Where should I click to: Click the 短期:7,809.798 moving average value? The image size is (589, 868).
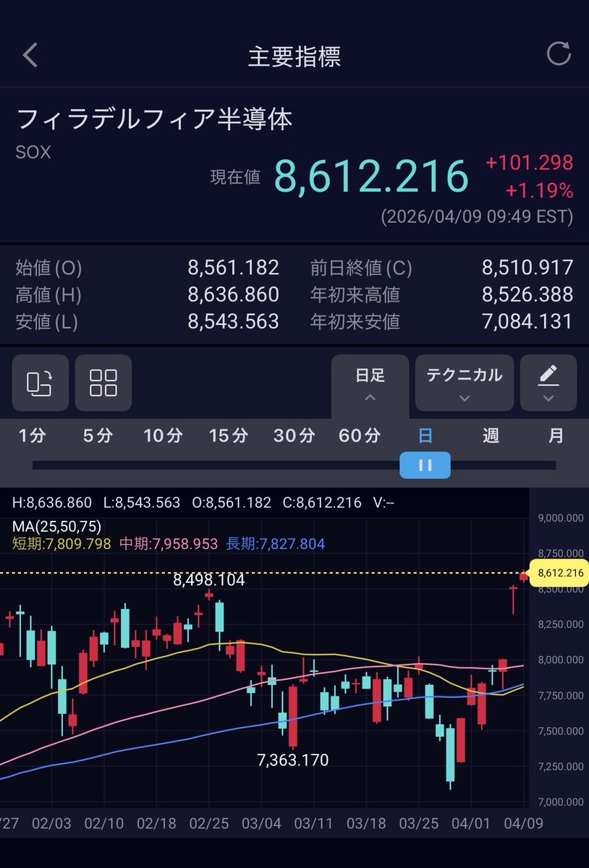pyautogui.click(x=62, y=544)
